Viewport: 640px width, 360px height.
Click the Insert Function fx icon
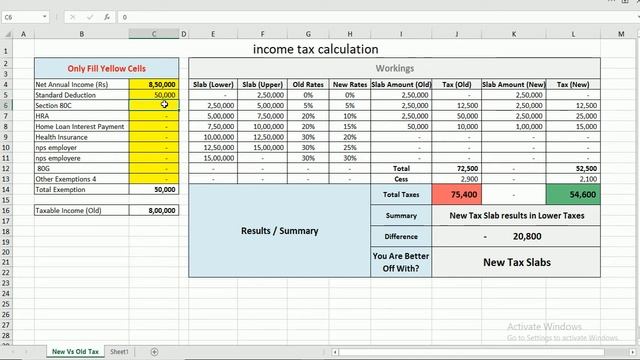click(107, 17)
